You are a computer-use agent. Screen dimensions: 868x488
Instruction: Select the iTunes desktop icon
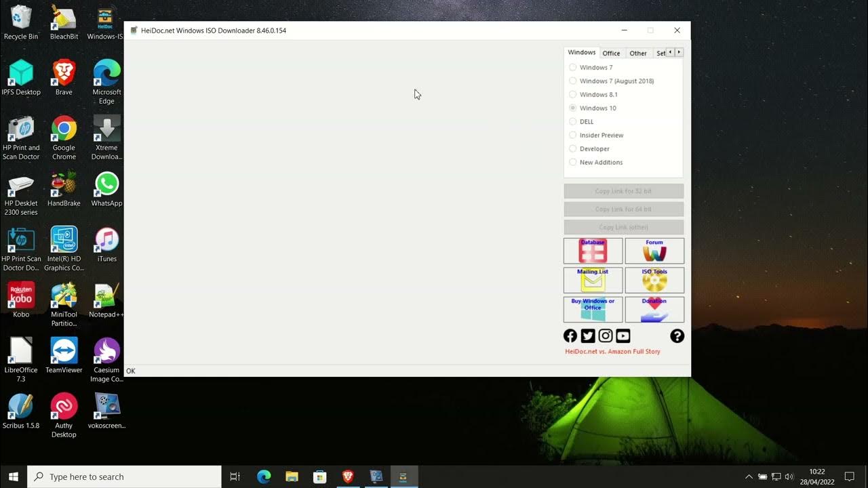[106, 244]
